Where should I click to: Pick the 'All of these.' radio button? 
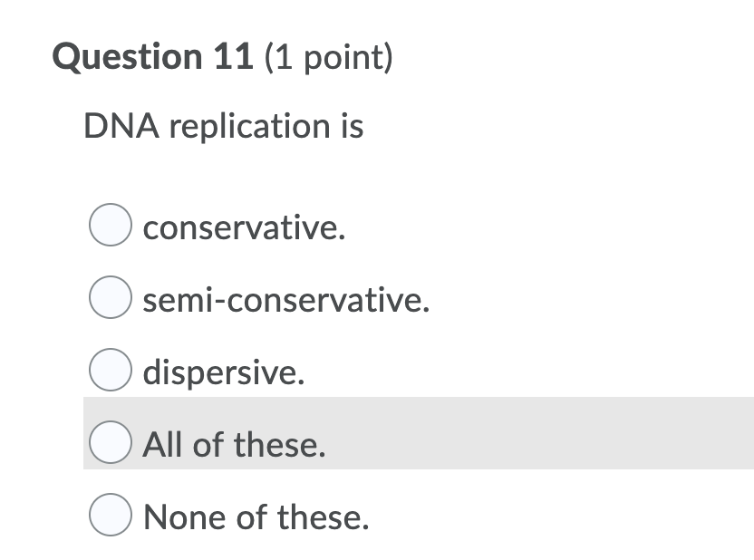point(111,445)
